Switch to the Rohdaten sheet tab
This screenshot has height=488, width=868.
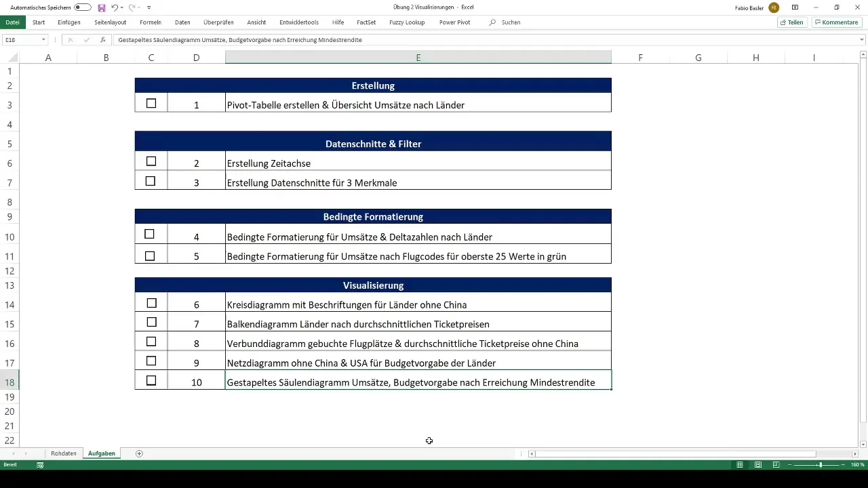click(x=64, y=453)
